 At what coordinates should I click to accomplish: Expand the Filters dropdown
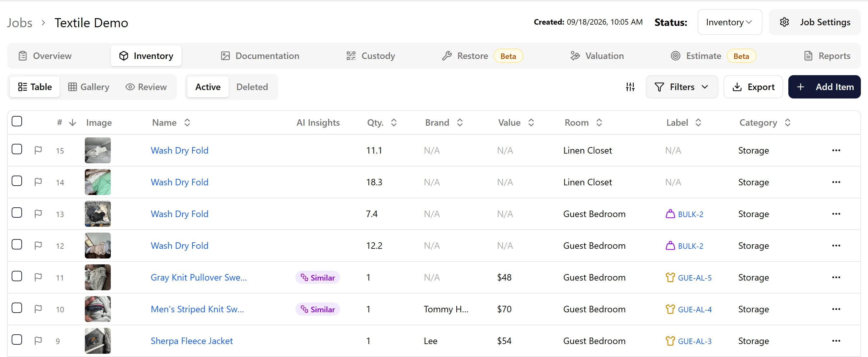pos(682,87)
